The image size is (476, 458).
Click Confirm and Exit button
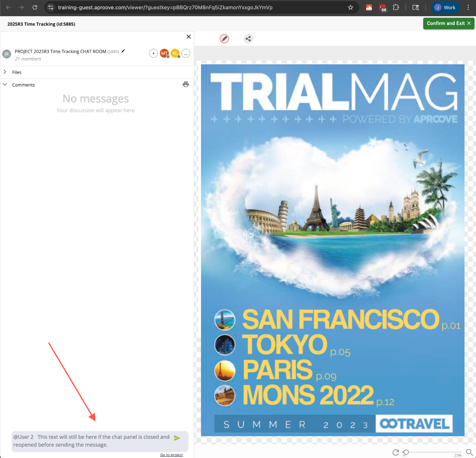tap(448, 23)
